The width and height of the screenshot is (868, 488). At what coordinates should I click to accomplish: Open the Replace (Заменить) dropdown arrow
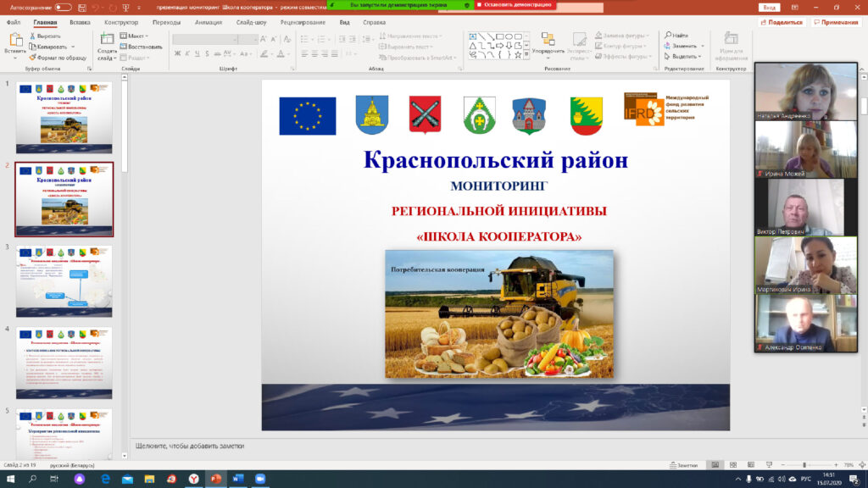click(703, 46)
